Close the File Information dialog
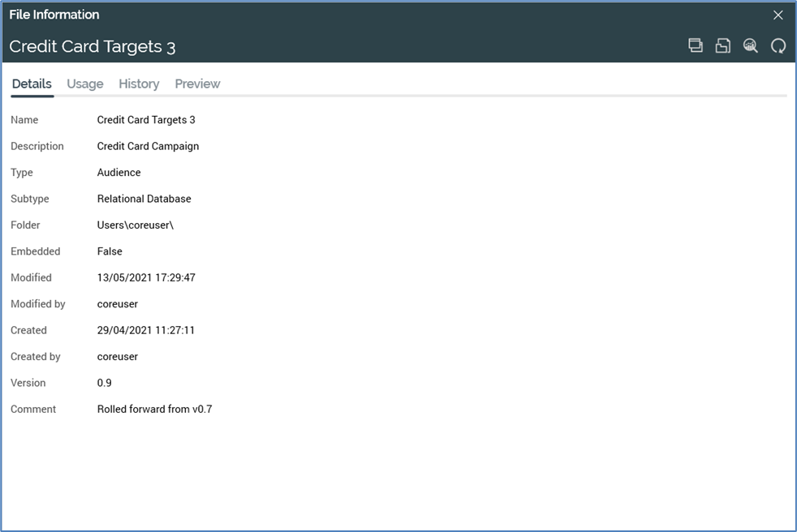This screenshot has width=797, height=532. coord(778,15)
